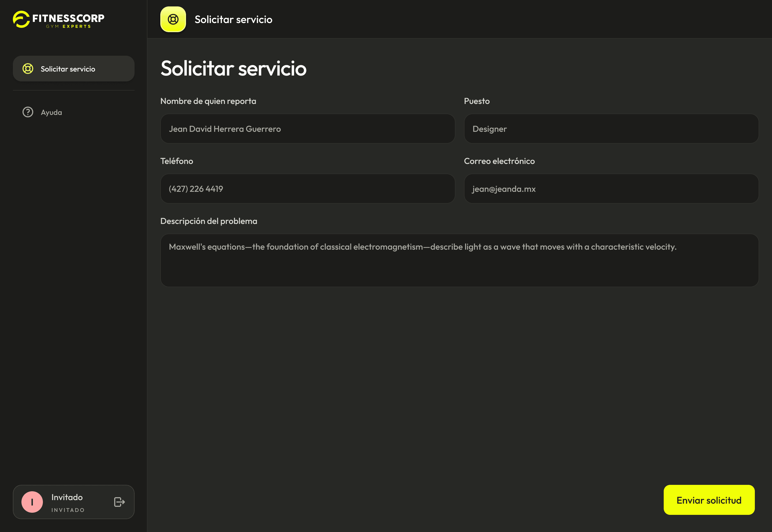Click the Ayuda question mark icon

28,112
